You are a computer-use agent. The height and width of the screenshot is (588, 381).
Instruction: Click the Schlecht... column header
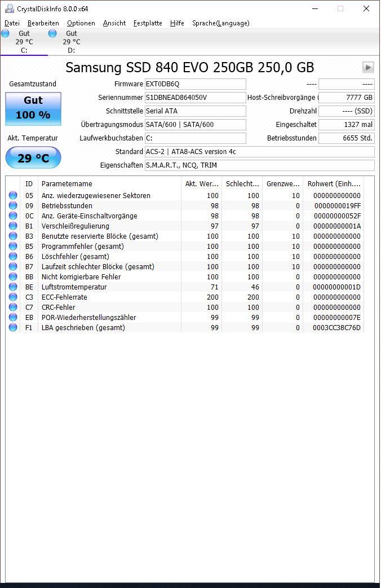[242, 184]
